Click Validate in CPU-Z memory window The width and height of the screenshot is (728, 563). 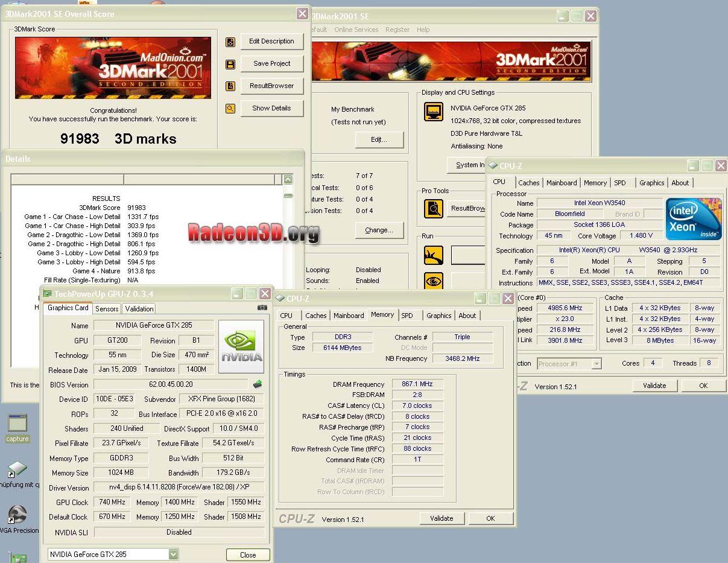point(442,518)
